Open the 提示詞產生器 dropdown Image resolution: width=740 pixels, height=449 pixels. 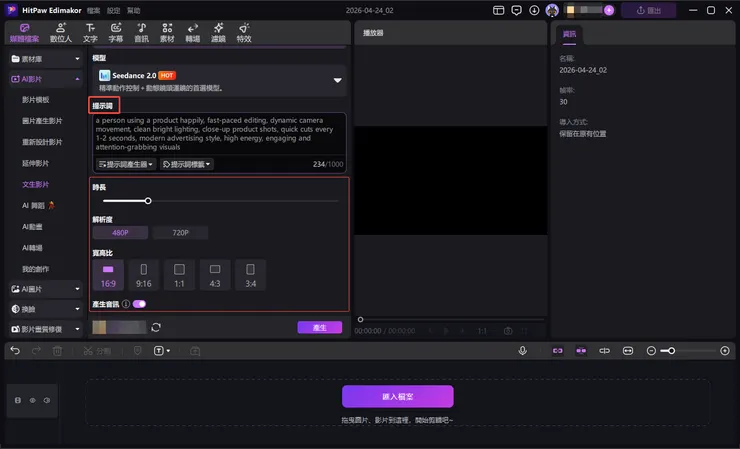(x=126, y=164)
